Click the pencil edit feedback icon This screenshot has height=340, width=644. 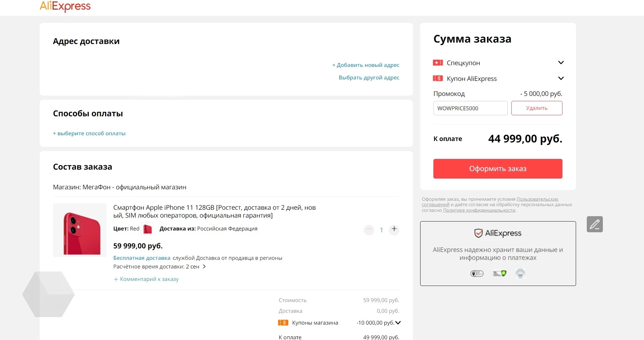point(595,224)
